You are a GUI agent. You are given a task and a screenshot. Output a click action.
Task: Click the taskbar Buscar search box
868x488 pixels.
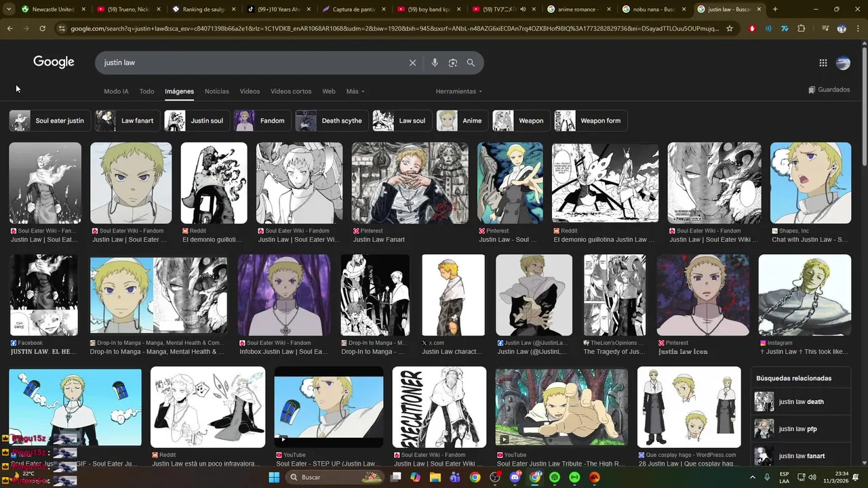click(x=336, y=477)
